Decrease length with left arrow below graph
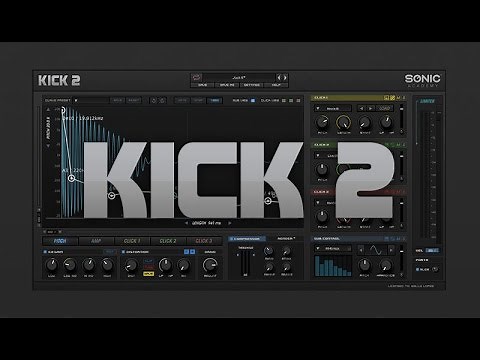 point(186,223)
